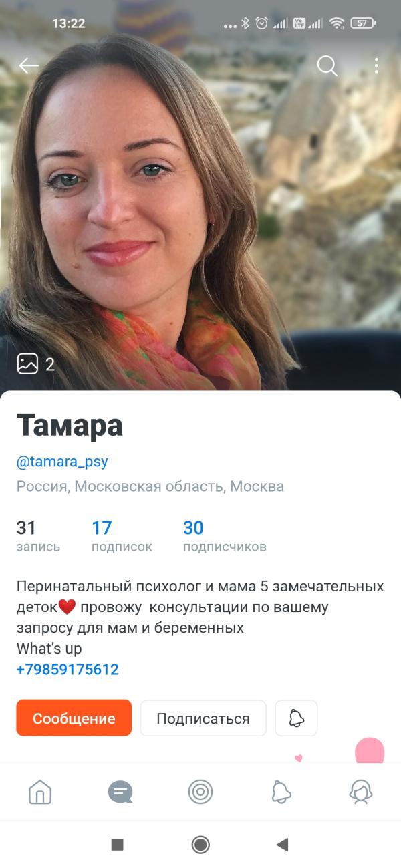Viewport: 401px width, 868px height.
Task: Open the @tamara_psy username link
Action: tap(62, 462)
